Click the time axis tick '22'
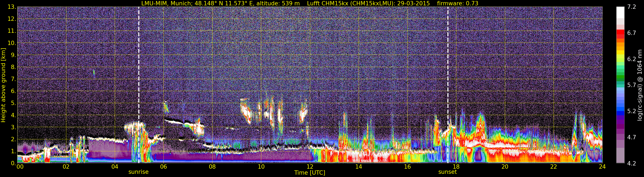Image resolution: width=644 pixels, height=177 pixels. coord(554,167)
